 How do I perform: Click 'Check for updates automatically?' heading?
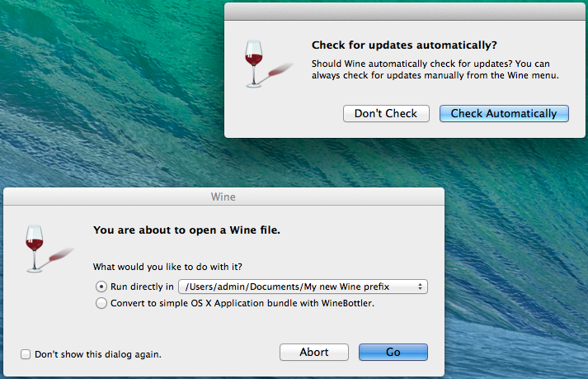click(x=404, y=45)
